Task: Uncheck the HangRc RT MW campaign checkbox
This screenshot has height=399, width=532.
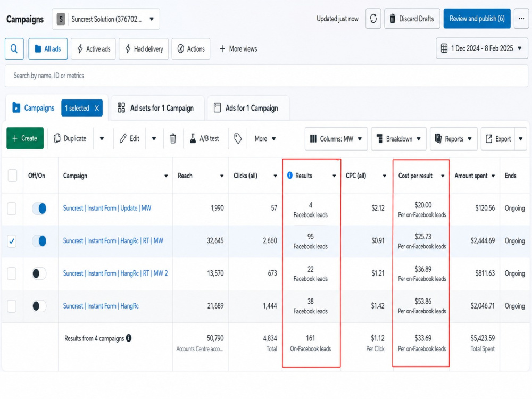Action: (12, 241)
